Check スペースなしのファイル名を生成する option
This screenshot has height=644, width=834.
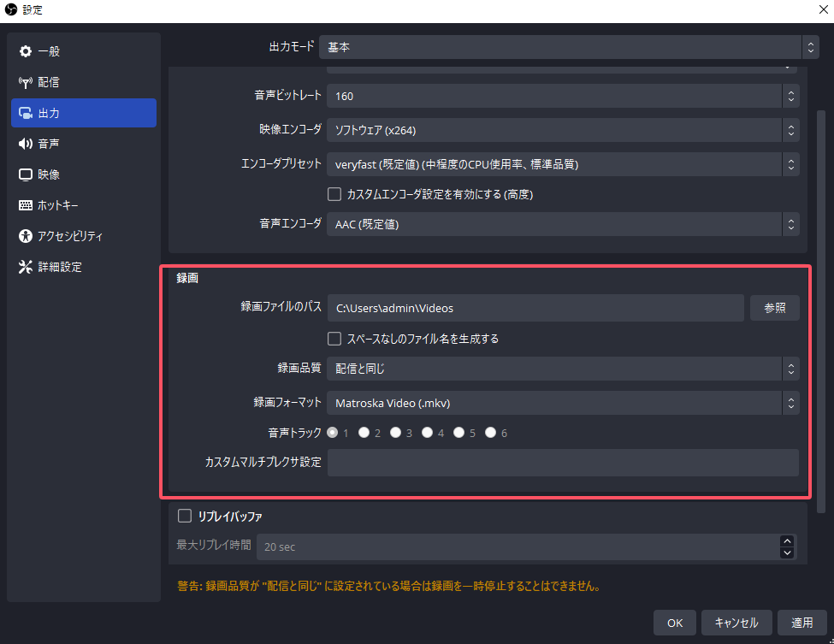pyautogui.click(x=335, y=339)
